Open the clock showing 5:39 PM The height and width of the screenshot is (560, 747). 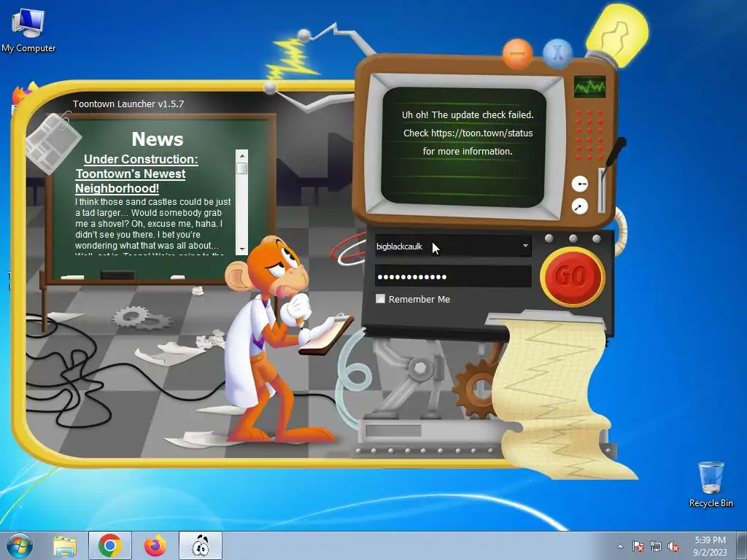710,545
